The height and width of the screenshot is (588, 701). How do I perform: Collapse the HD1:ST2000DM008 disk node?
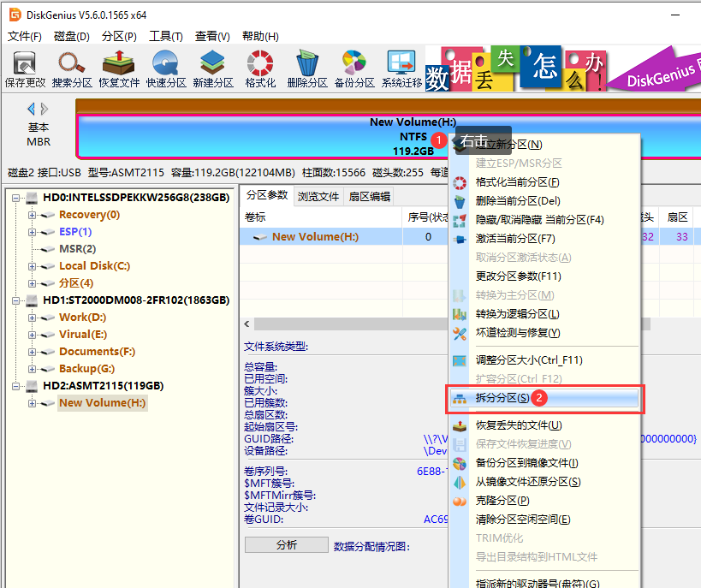pyautogui.click(x=15, y=300)
